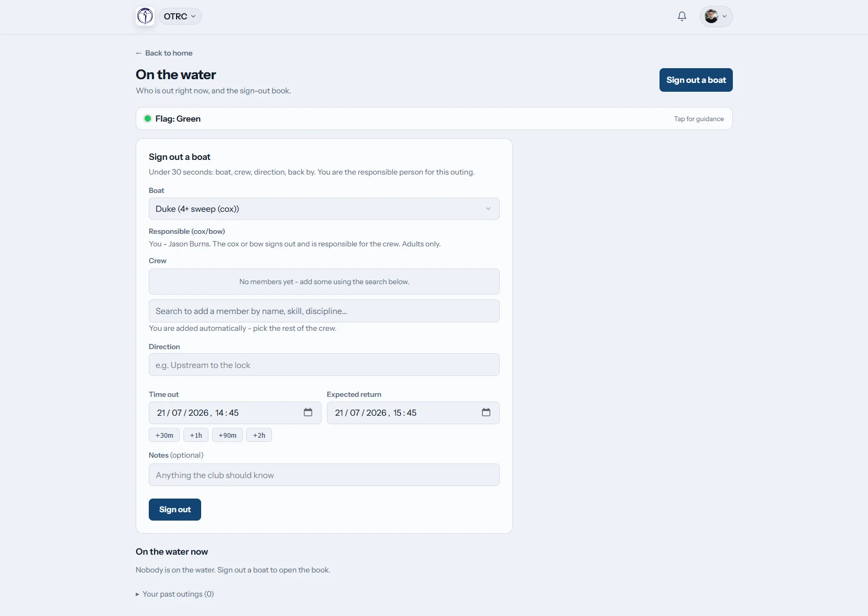Click the club logo icon

pos(145,16)
